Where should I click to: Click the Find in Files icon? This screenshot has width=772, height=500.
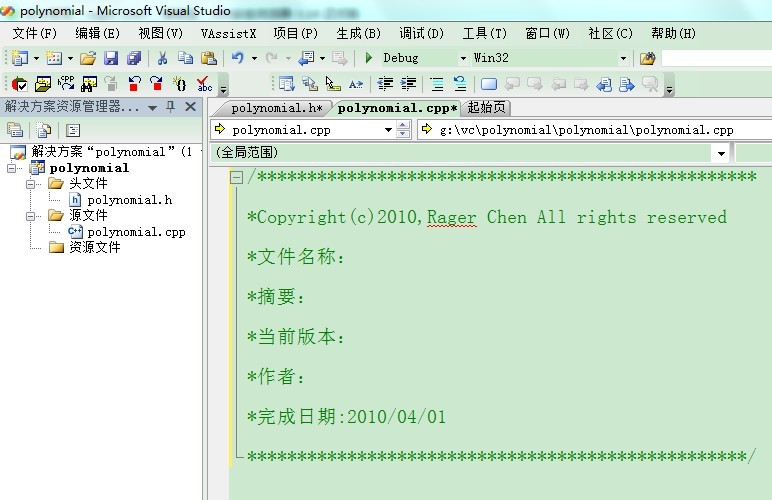click(x=647, y=59)
